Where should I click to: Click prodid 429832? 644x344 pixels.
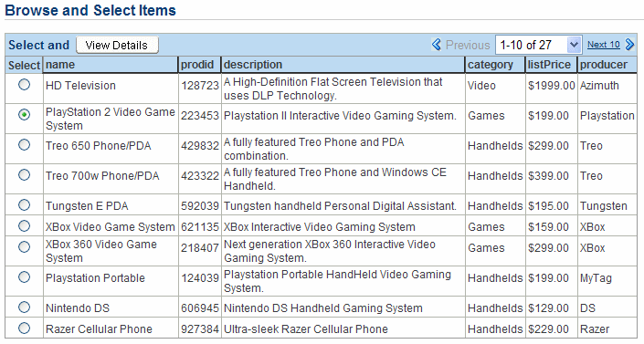pyautogui.click(x=200, y=146)
